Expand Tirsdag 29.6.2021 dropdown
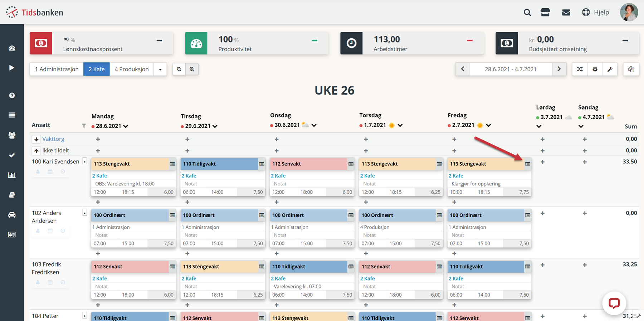The height and width of the screenshot is (321, 644). (215, 126)
